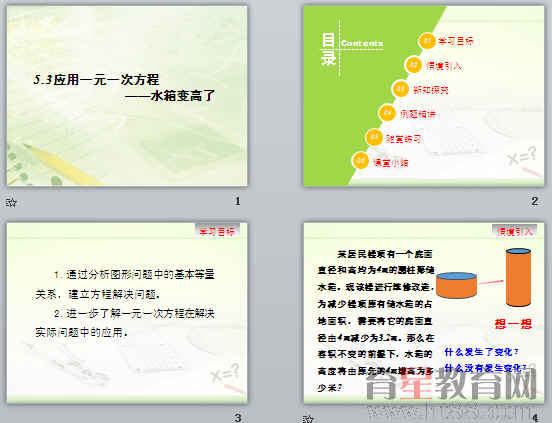The image size is (552, 423).
Task: Click the animation star icon below slide 4
Action: click(x=308, y=419)
